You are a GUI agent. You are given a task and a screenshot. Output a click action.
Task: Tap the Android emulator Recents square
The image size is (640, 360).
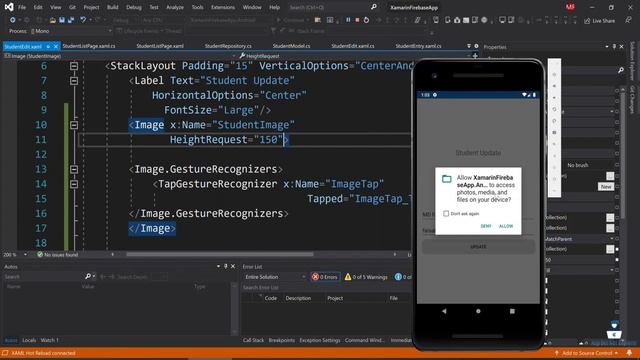pyautogui.click(x=512, y=311)
